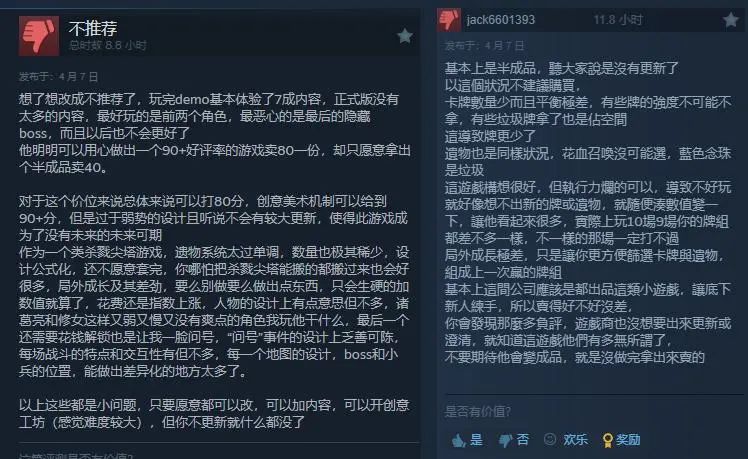Click the left review's 发布于 4月7日 date
This screenshot has height=459, width=748.
point(58,77)
